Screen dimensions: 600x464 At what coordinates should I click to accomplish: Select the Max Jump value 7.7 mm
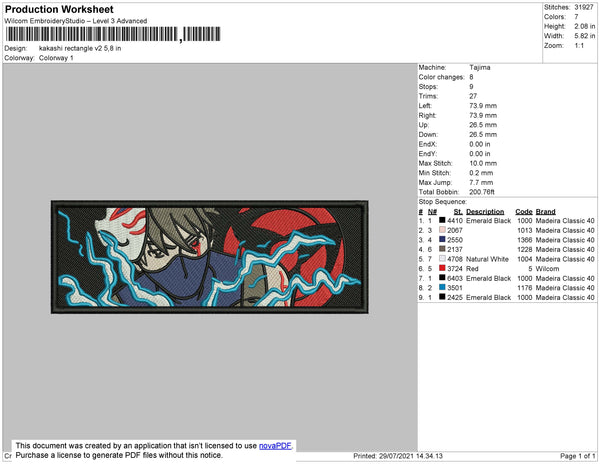coord(481,182)
